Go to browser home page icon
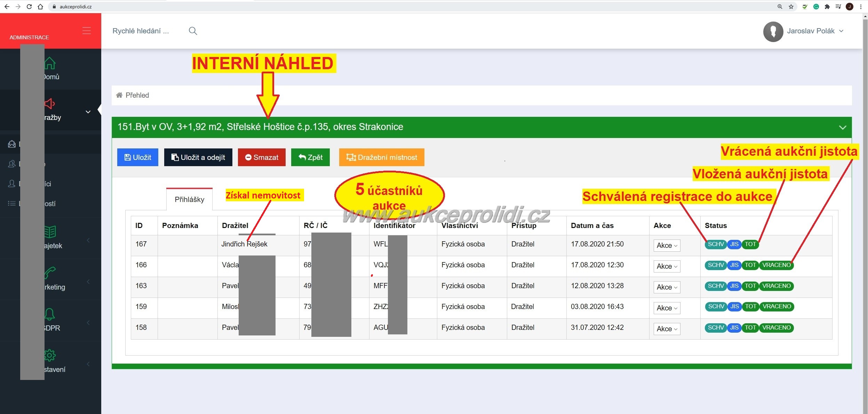The height and width of the screenshot is (414, 868). point(40,7)
